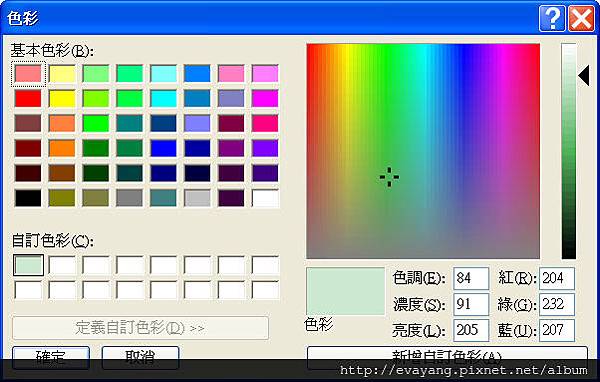
Task: Close the 色彩 dialog
Action: click(581, 18)
